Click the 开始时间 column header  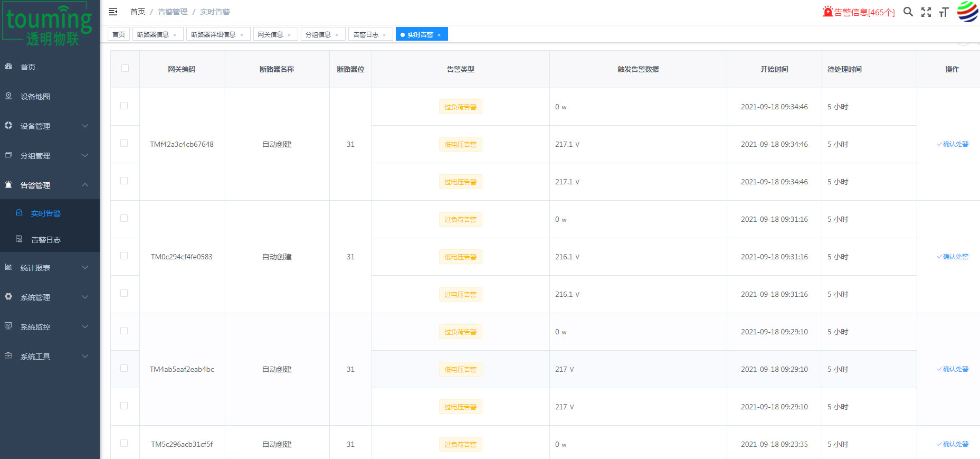(774, 69)
